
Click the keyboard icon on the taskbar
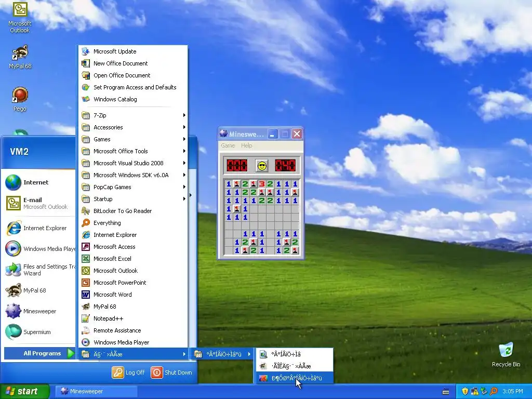[446, 392]
